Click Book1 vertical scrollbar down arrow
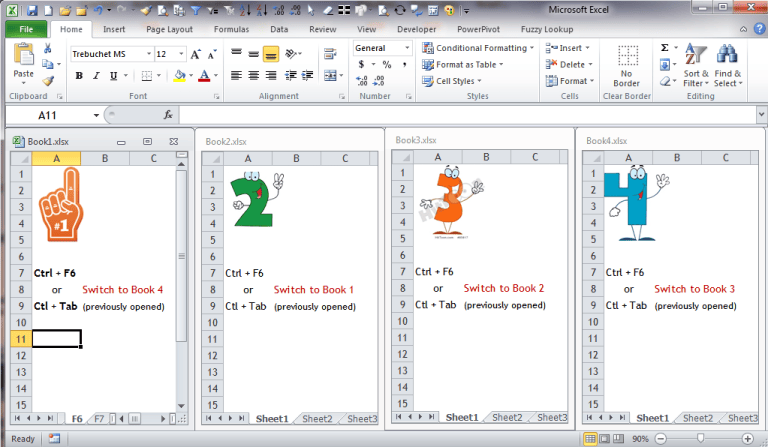The height and width of the screenshot is (447, 768). point(181,405)
